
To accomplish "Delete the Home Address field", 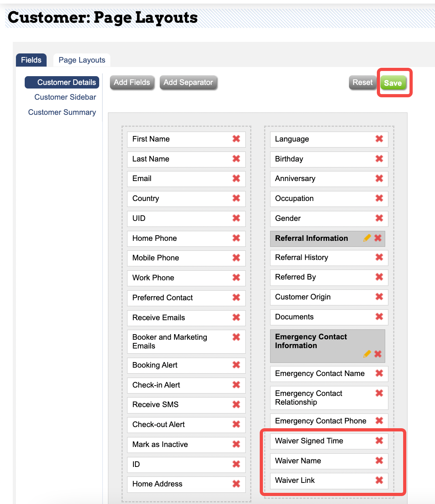I will click(x=236, y=484).
